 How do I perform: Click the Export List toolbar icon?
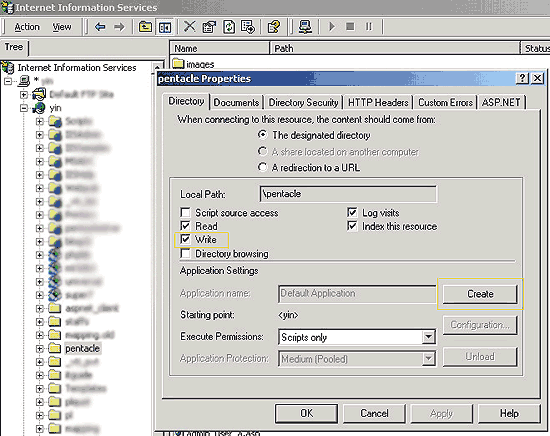click(248, 27)
